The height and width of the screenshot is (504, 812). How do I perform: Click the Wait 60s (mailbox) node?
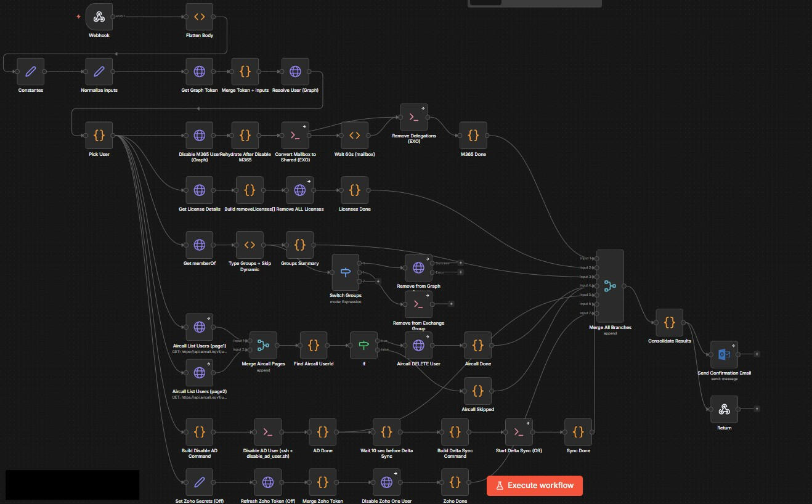coord(354,135)
